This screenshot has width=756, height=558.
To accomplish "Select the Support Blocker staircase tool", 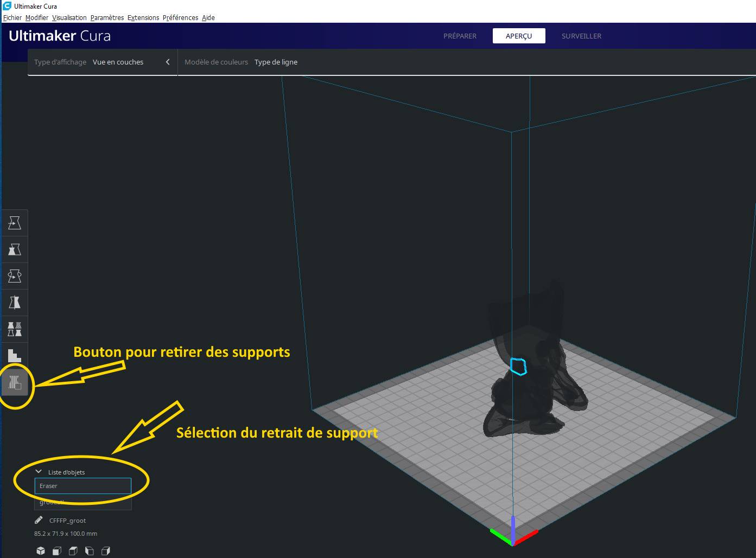I will (15, 356).
